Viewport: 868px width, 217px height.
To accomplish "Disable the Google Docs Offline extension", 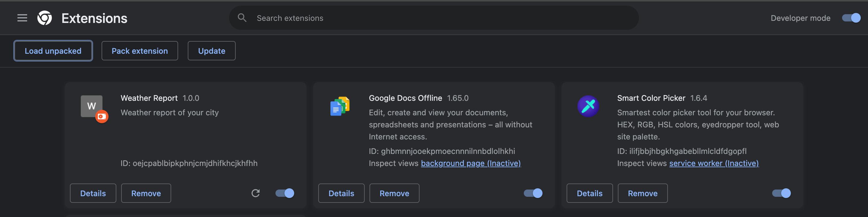I will (x=533, y=193).
